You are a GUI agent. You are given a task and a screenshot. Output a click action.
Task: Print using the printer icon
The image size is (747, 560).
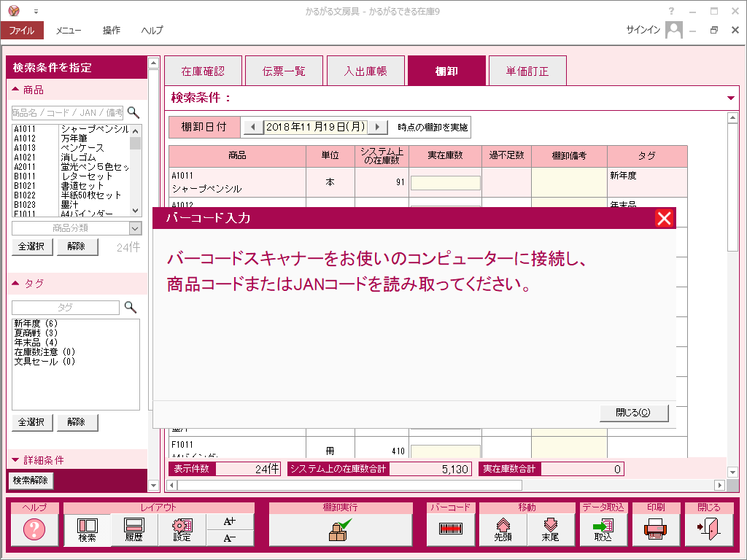656,529
